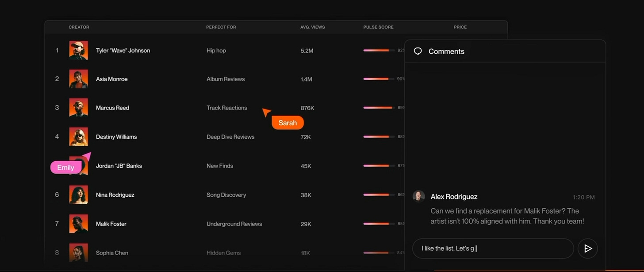
Task: Open Marcus Reed's profile picture
Action: point(78,108)
